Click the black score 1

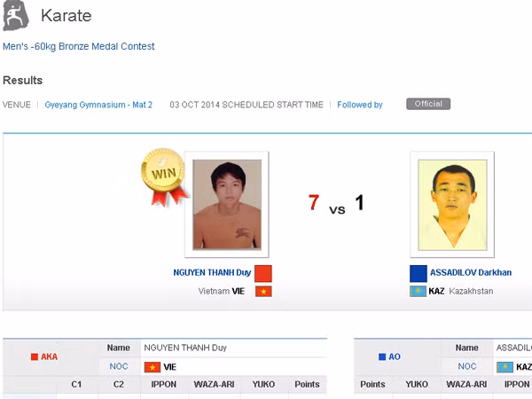360,202
